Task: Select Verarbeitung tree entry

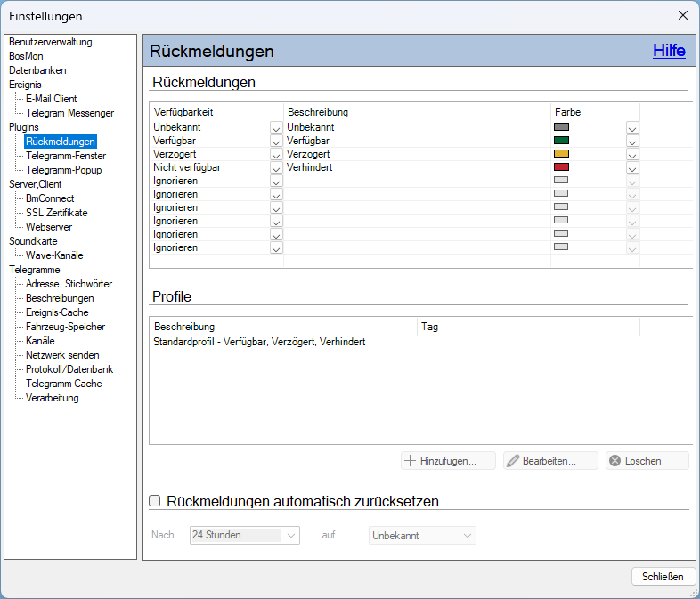Action: 53,398
